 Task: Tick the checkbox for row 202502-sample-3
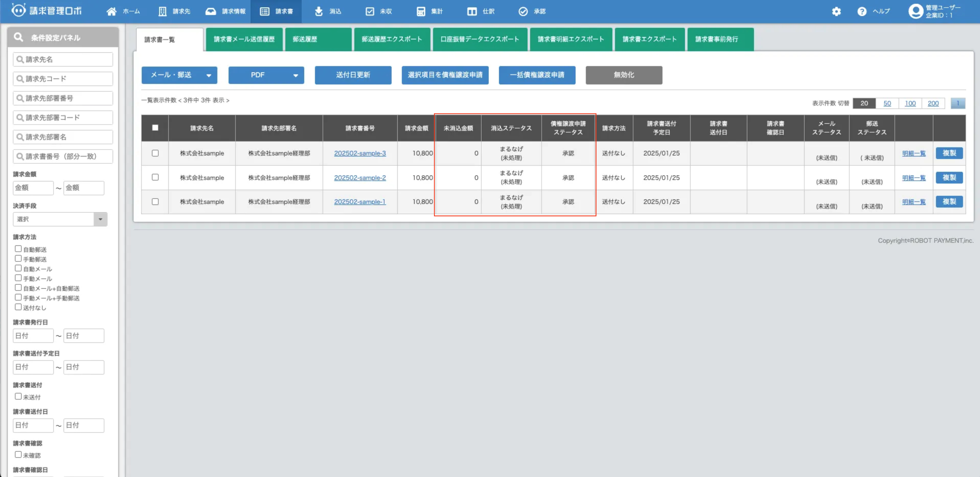point(155,153)
